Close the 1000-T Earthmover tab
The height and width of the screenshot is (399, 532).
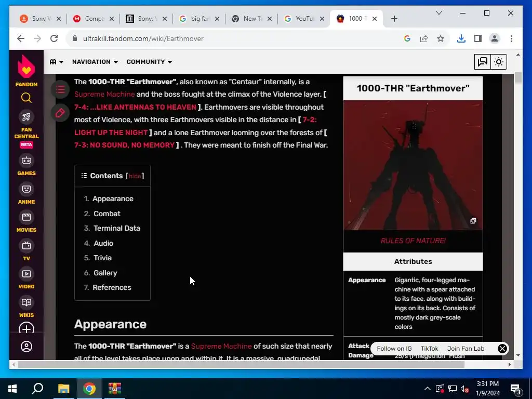374,19
